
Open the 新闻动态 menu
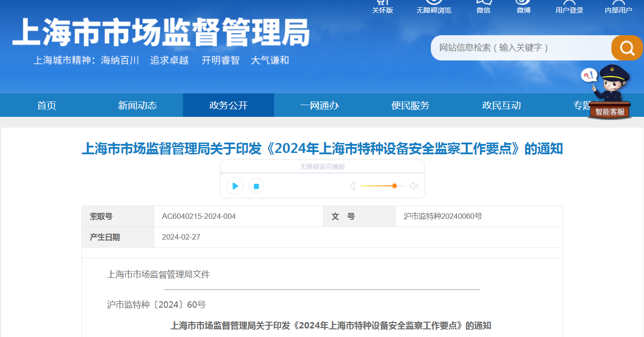[137, 105]
